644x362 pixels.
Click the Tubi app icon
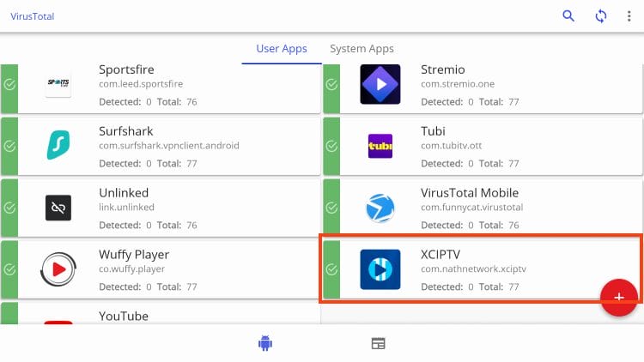pyautogui.click(x=380, y=147)
